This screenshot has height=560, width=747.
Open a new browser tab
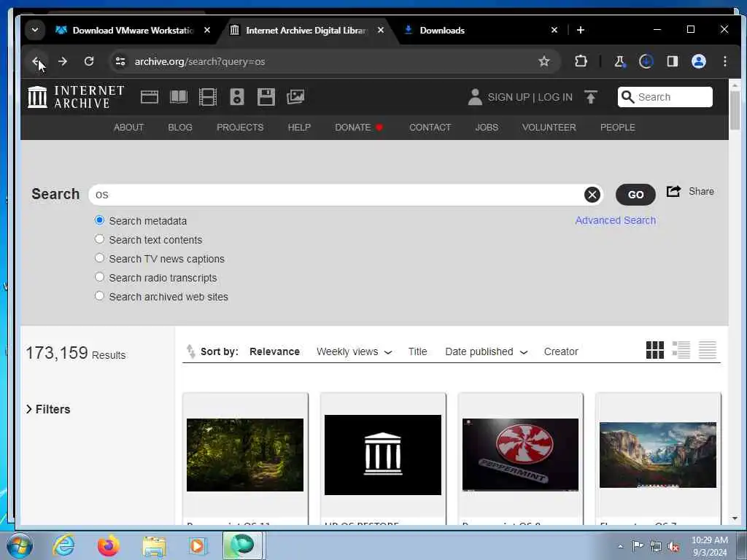coord(580,30)
